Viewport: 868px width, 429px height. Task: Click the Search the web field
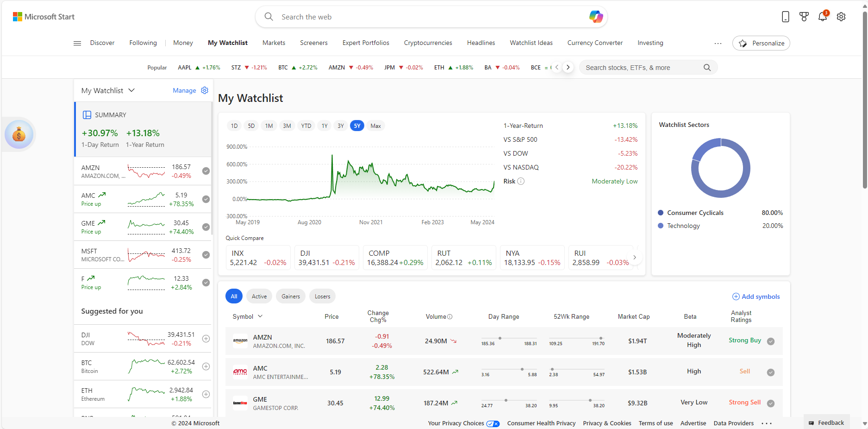click(431, 17)
